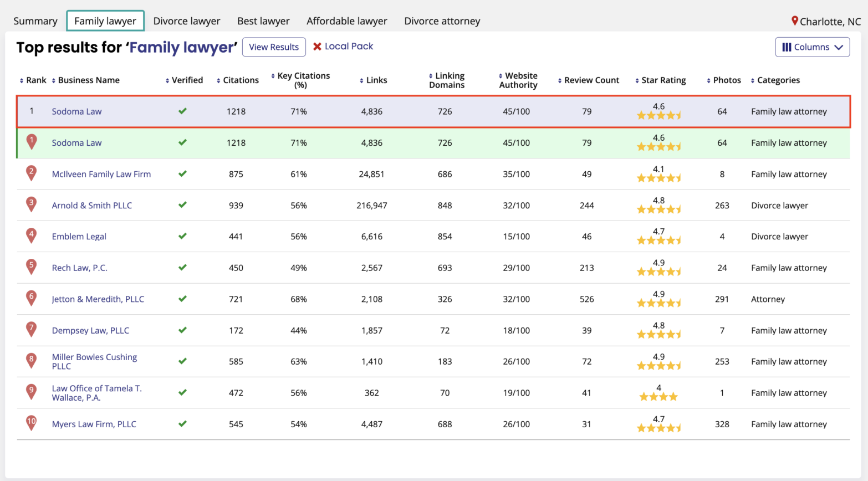Click the location pin icon beside Charlotte, NC

(x=795, y=21)
